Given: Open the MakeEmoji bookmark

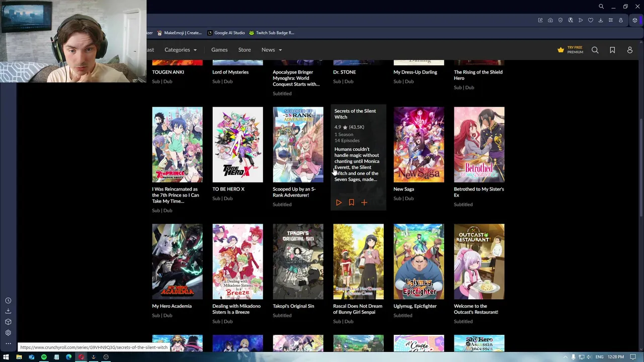Looking at the screenshot, I should [x=180, y=33].
